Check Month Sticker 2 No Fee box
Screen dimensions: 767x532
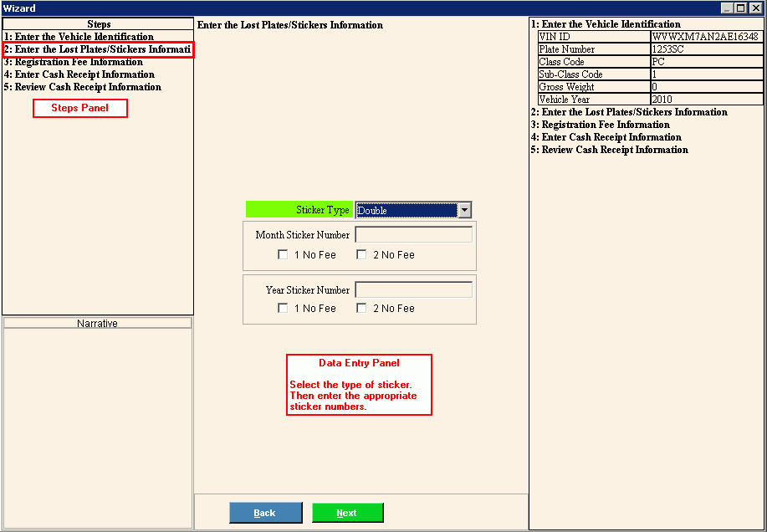(362, 255)
